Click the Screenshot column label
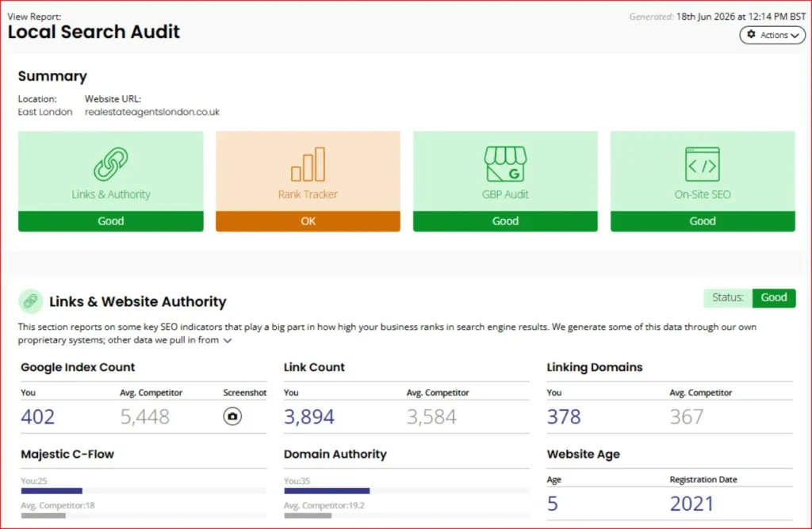812x529 pixels. pyautogui.click(x=245, y=393)
